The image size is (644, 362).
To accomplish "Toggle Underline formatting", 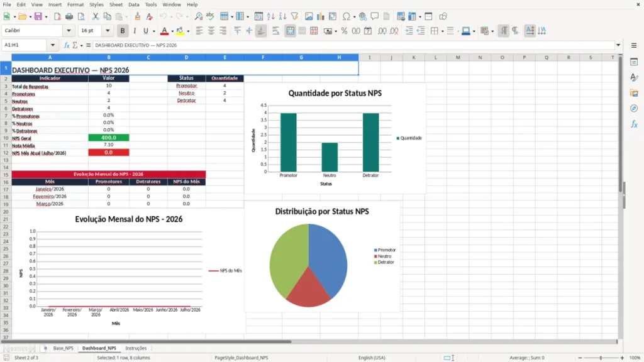I will click(145, 31).
